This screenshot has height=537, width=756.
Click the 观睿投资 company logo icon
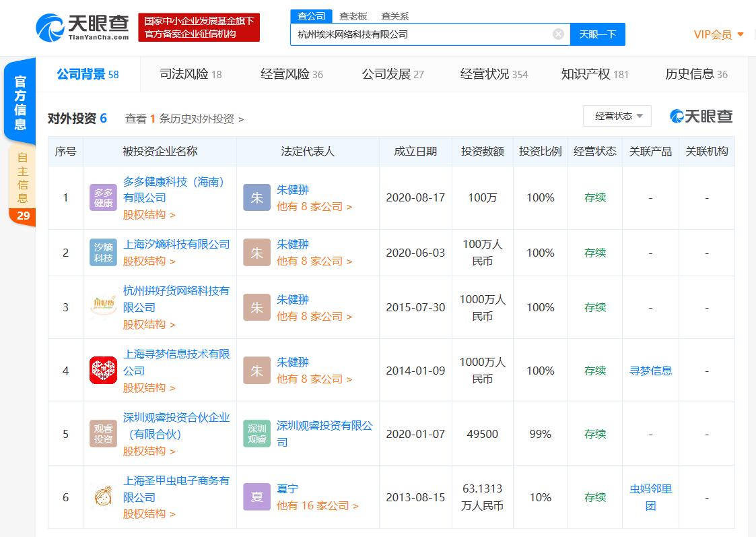[x=103, y=434]
